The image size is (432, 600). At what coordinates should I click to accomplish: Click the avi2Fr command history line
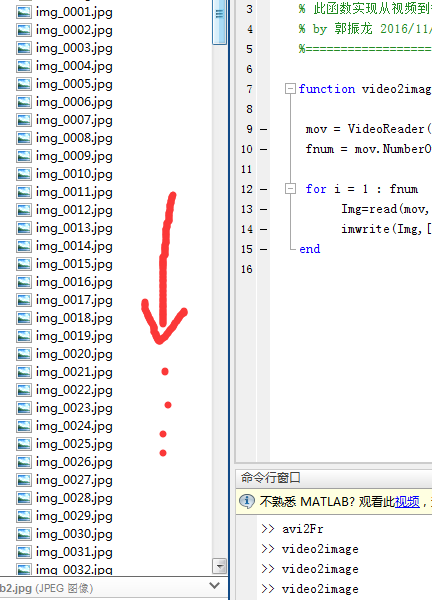tap(303, 529)
